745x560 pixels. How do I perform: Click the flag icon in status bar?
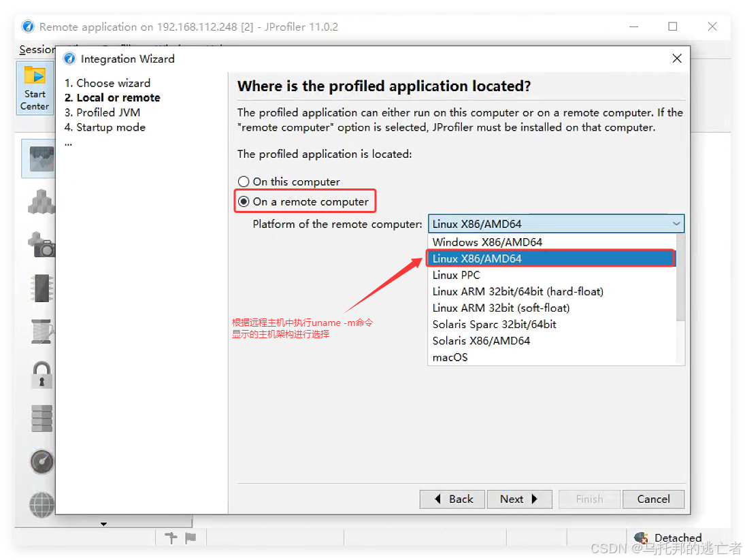point(191,538)
